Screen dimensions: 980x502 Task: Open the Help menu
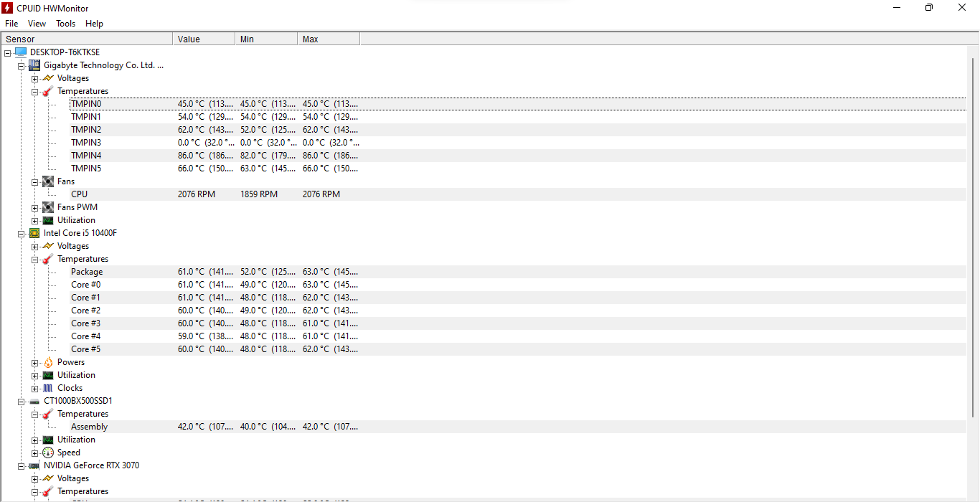coord(95,24)
